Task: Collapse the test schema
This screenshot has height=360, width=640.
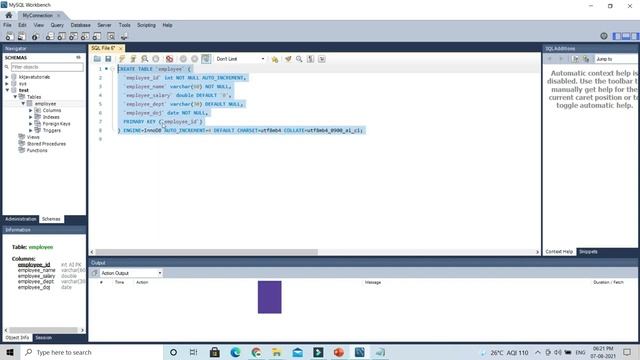Action: pos(7,90)
